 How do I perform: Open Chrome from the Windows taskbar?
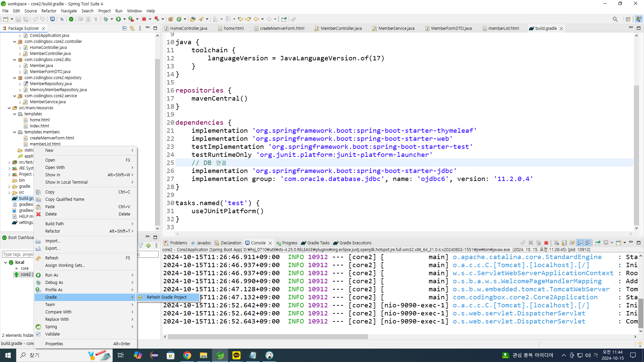187,355
